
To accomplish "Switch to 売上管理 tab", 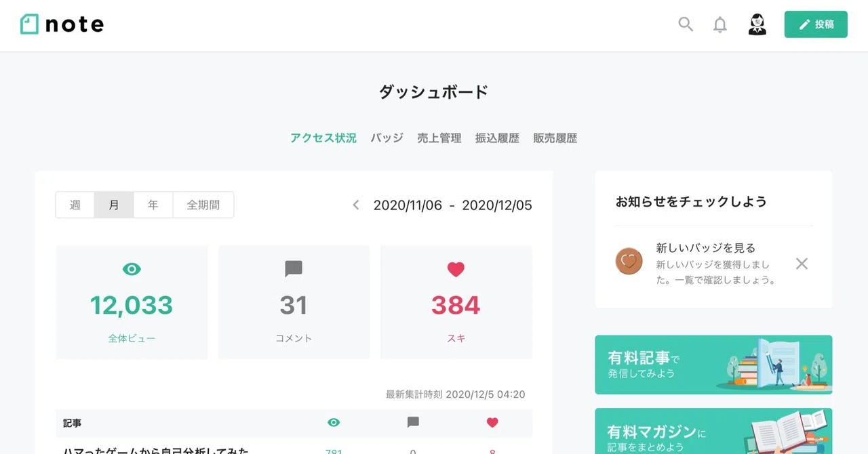I will pos(439,138).
